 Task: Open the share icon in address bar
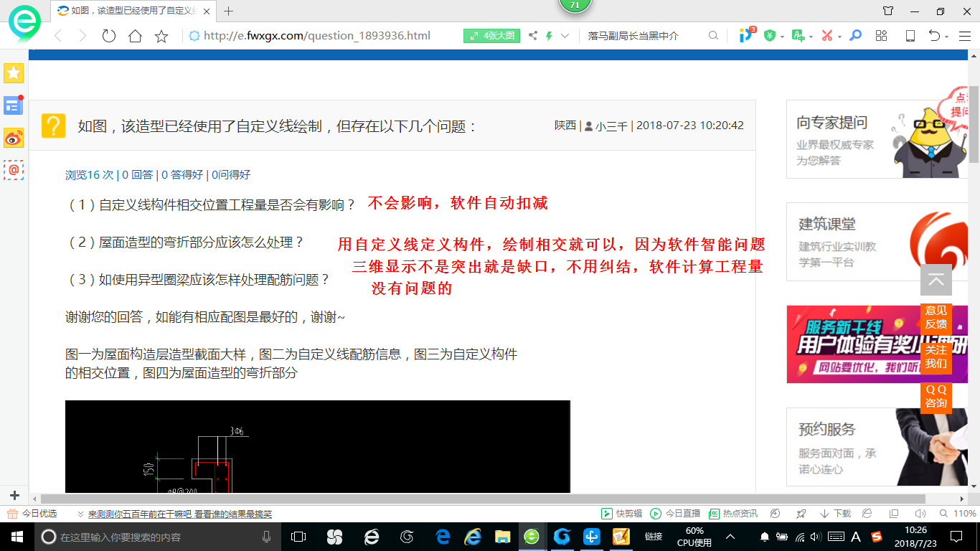[533, 36]
